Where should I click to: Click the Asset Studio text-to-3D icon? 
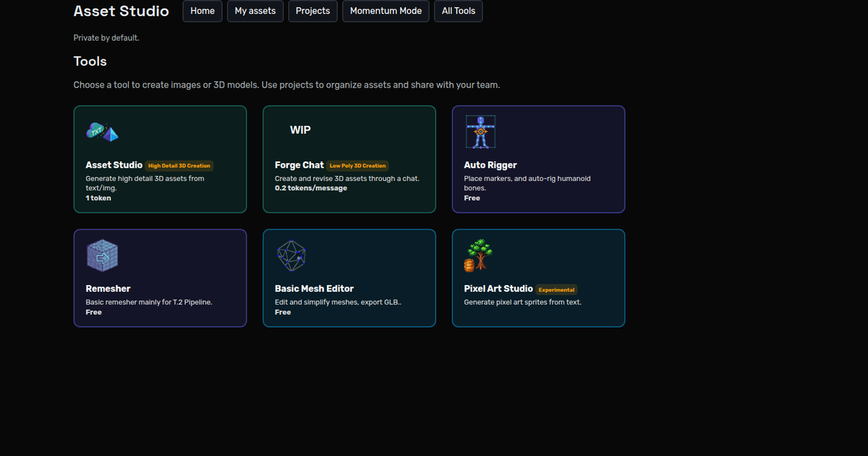click(102, 132)
